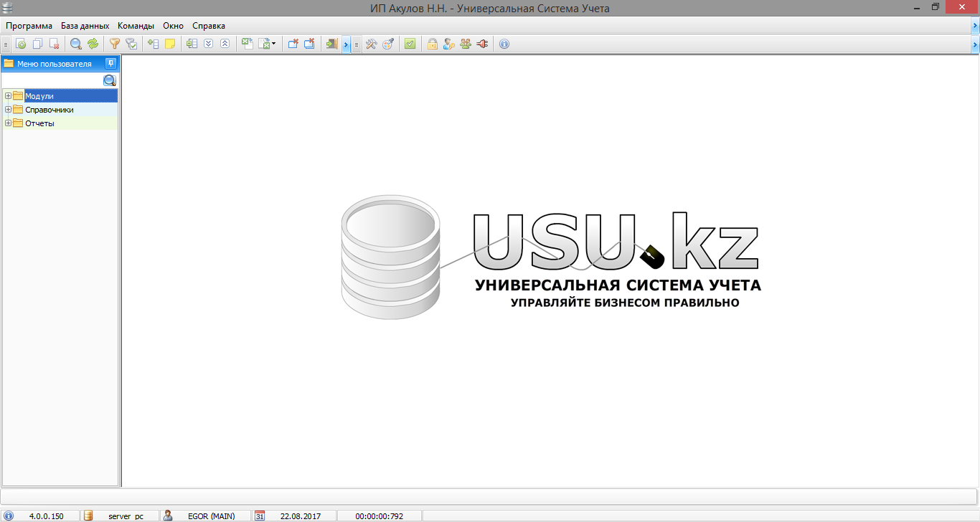Open Search with the toolbar magnifier icon

coord(75,44)
